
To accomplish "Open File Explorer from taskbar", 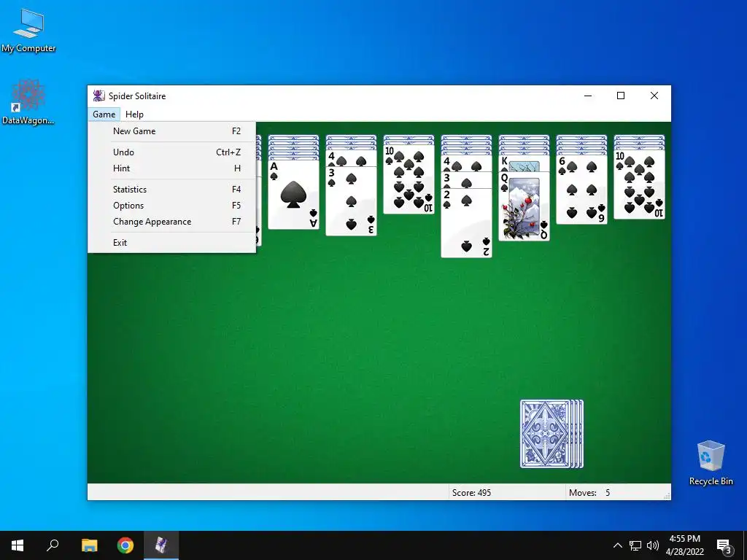I will [x=89, y=545].
